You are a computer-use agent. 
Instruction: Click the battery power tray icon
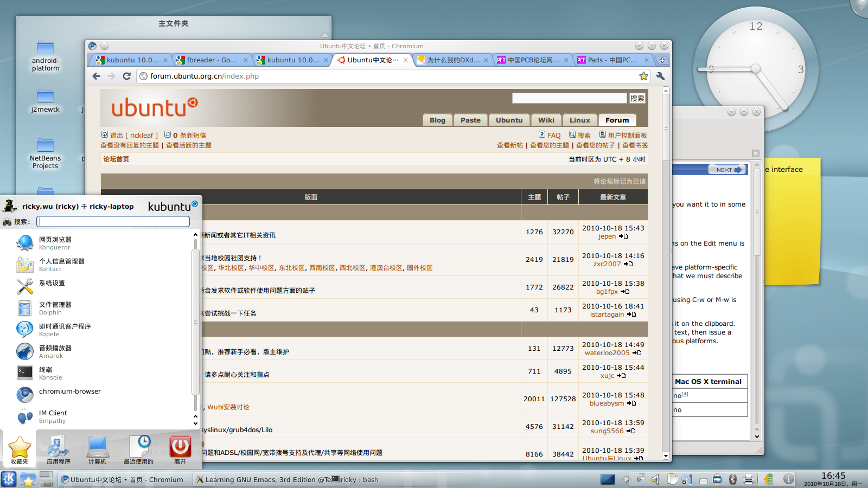tap(768, 479)
